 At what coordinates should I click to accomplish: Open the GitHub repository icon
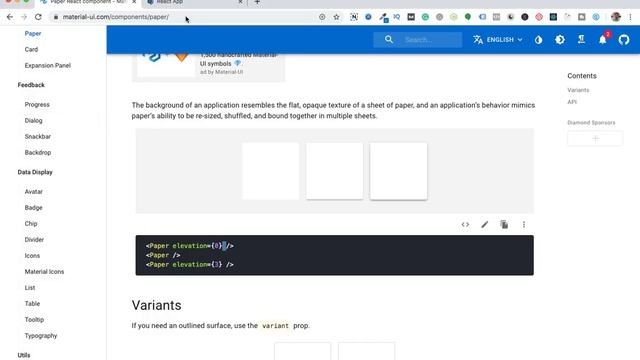tap(624, 40)
